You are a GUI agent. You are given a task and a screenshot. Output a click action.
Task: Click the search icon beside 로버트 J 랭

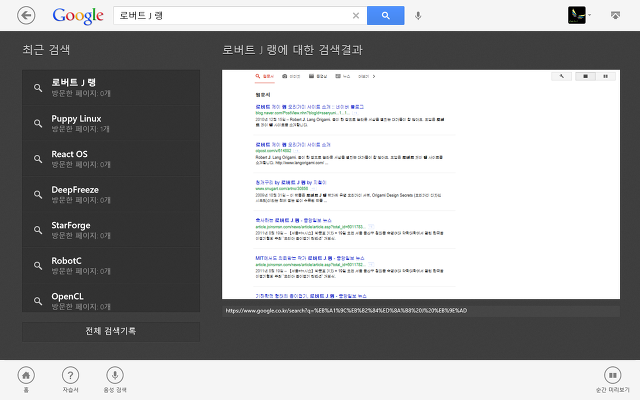point(38,88)
